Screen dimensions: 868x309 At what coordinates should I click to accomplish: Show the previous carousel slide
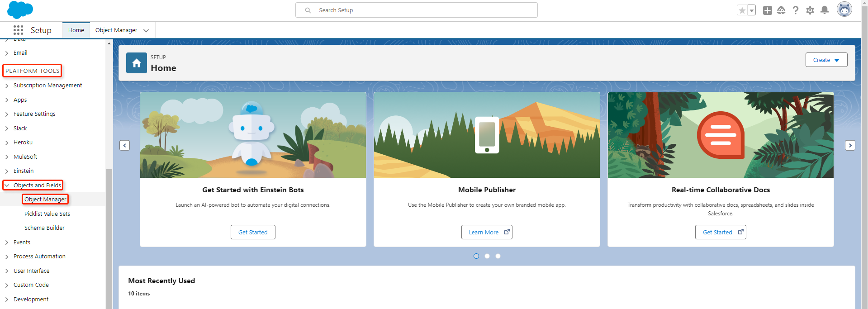tap(125, 145)
